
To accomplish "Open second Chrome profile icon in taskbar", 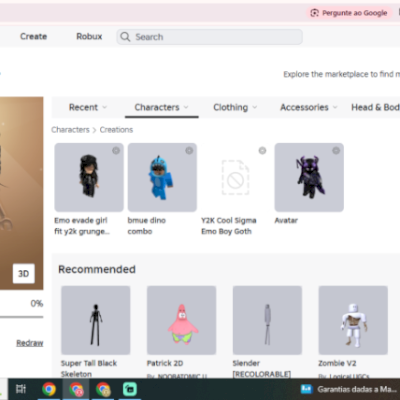I will 76,389.
